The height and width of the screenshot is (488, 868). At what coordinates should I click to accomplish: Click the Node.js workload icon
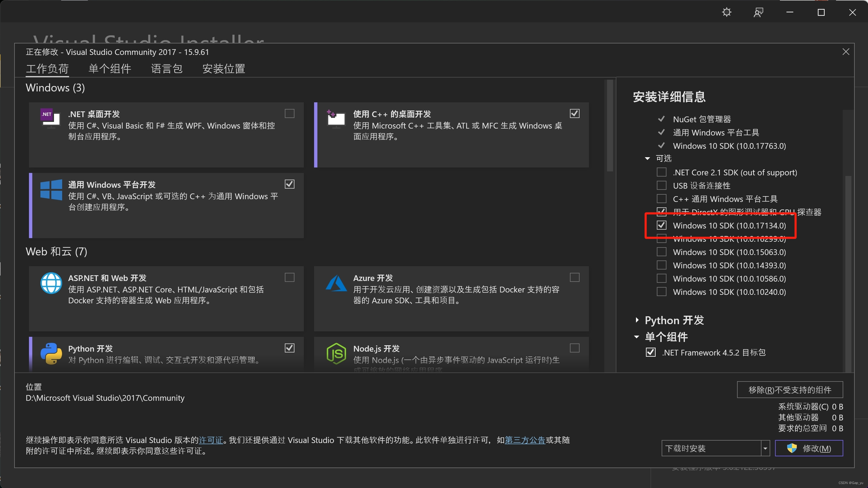tap(336, 353)
